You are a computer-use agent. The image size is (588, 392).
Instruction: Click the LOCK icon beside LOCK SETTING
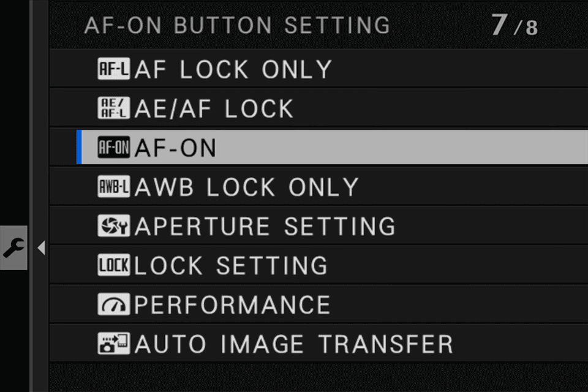click(x=114, y=265)
